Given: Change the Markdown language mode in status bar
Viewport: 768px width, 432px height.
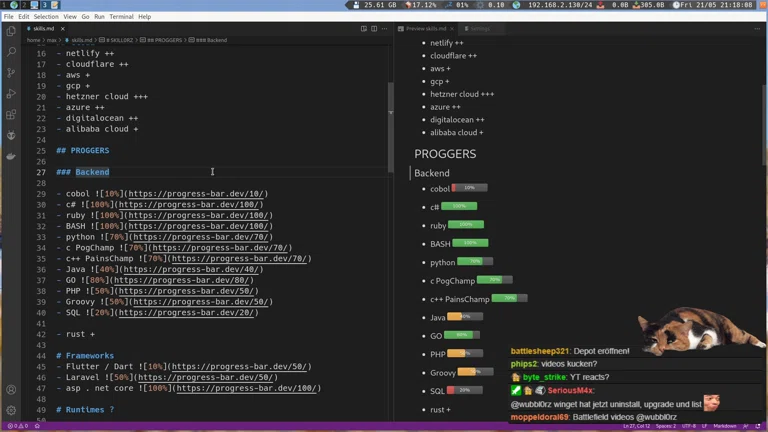Looking at the screenshot, I should click(725, 426).
